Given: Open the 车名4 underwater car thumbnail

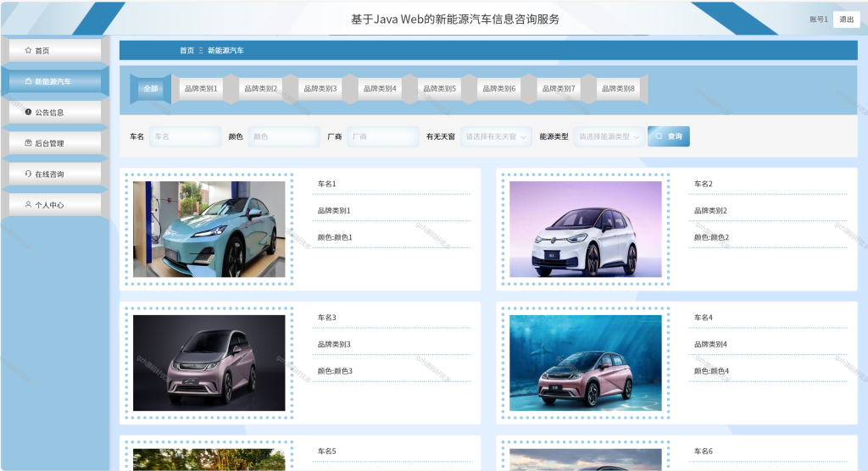Looking at the screenshot, I should click(x=586, y=363).
